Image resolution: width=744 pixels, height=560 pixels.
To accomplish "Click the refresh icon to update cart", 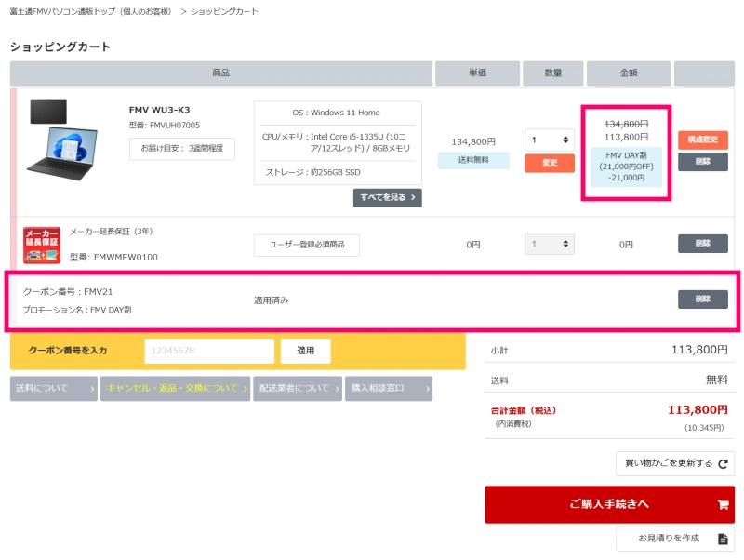I will tap(722, 463).
